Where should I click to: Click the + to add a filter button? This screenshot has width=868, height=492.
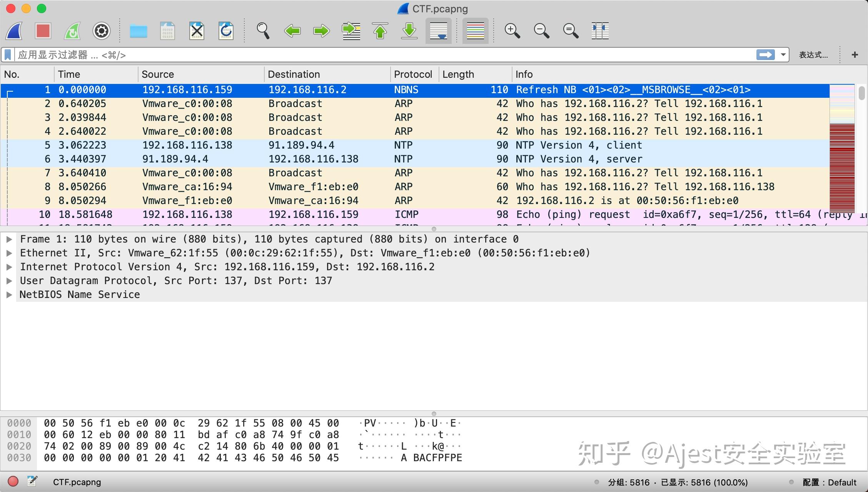coord(855,55)
